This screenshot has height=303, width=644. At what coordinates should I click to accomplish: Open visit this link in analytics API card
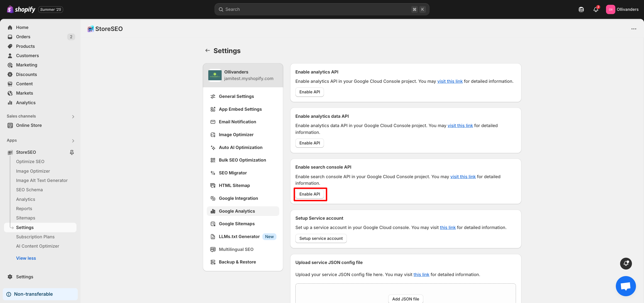click(x=450, y=81)
